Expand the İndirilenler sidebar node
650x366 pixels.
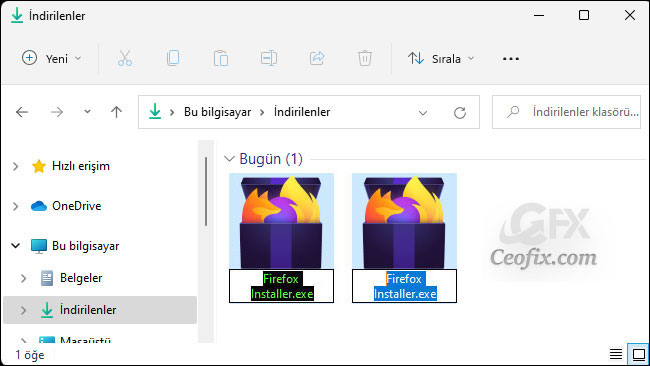click(x=24, y=310)
